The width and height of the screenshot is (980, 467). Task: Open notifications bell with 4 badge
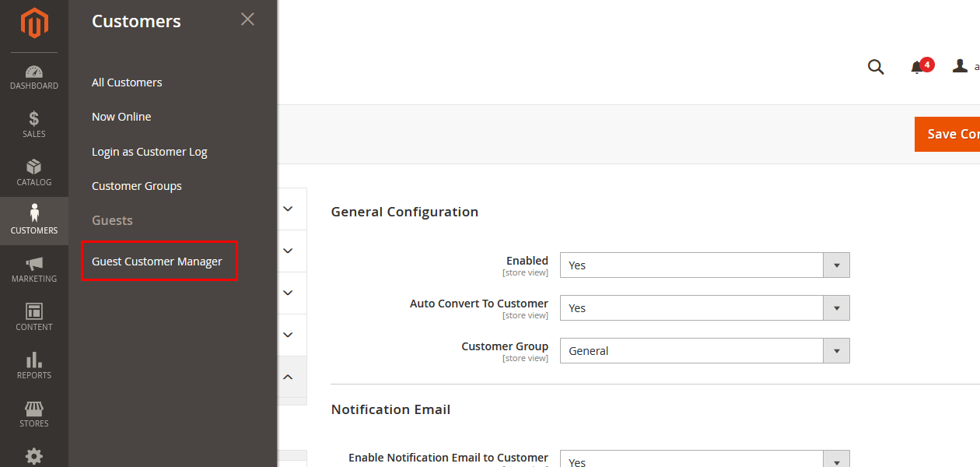919,67
